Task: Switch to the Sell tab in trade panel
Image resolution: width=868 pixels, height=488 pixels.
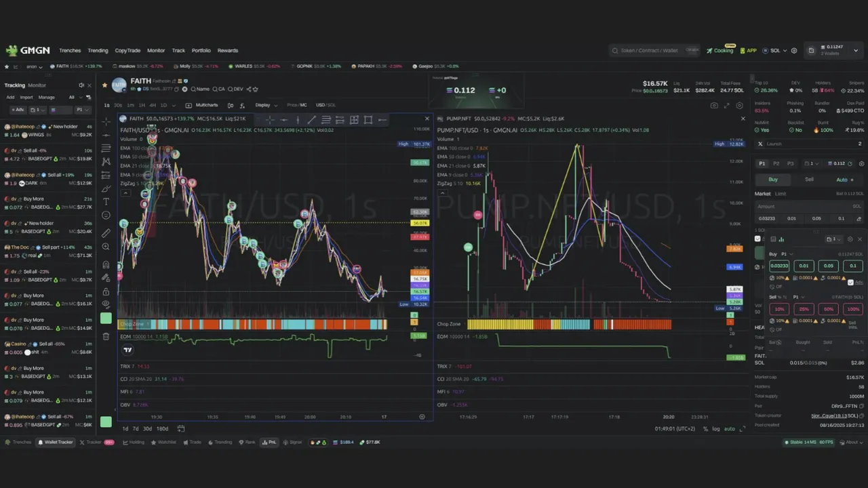Action: (809, 180)
